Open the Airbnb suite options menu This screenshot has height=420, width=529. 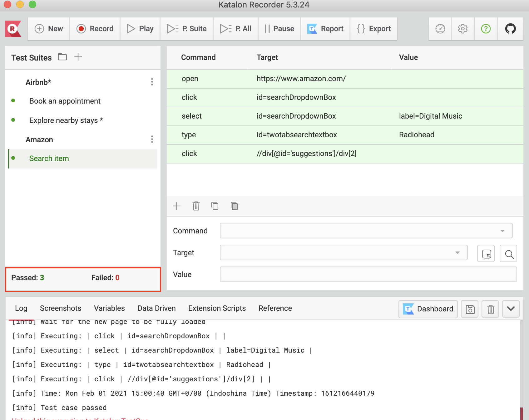pos(152,82)
